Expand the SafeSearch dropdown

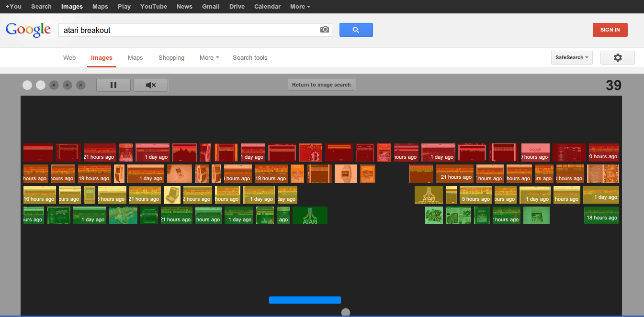tap(572, 57)
